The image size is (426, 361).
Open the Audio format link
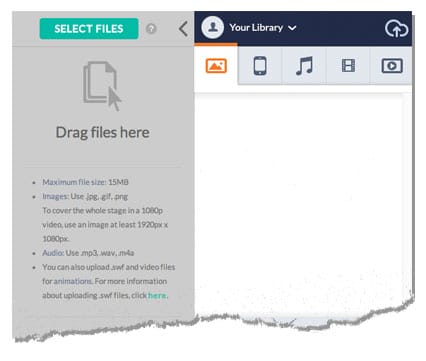pyautogui.click(x=53, y=253)
